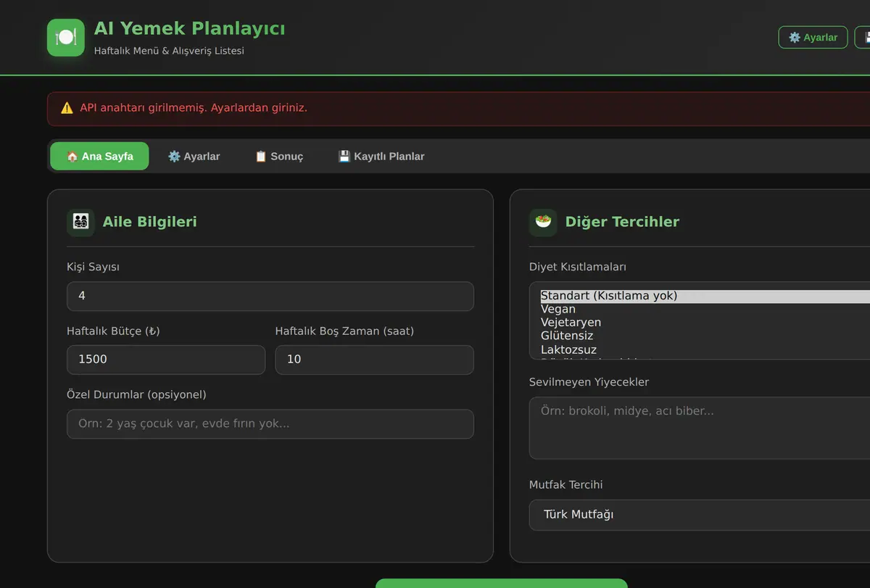The image size is (870, 588).
Task: Click the family icon beside Aile Bilgileri
Action: [x=80, y=223]
